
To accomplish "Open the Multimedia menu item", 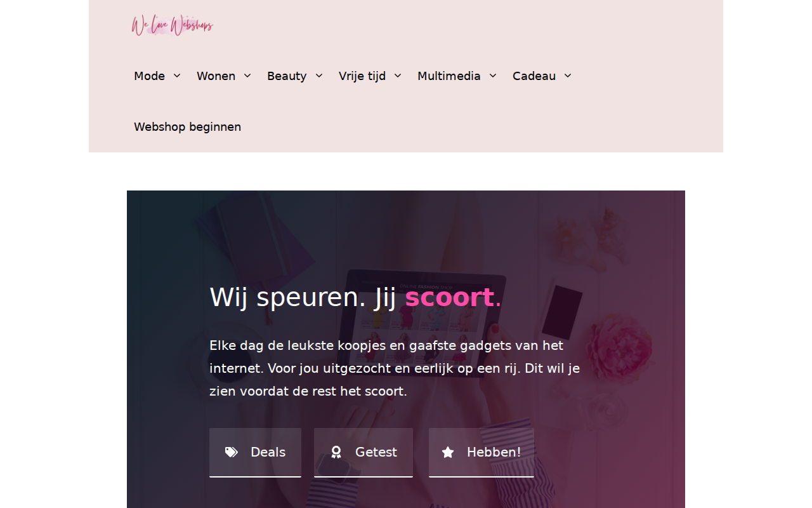I will point(449,76).
